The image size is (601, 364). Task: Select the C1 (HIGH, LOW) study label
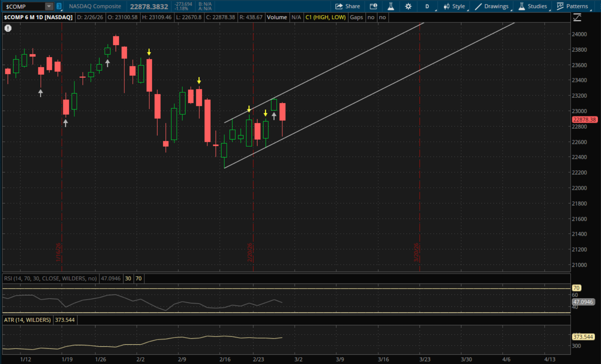tap(325, 17)
